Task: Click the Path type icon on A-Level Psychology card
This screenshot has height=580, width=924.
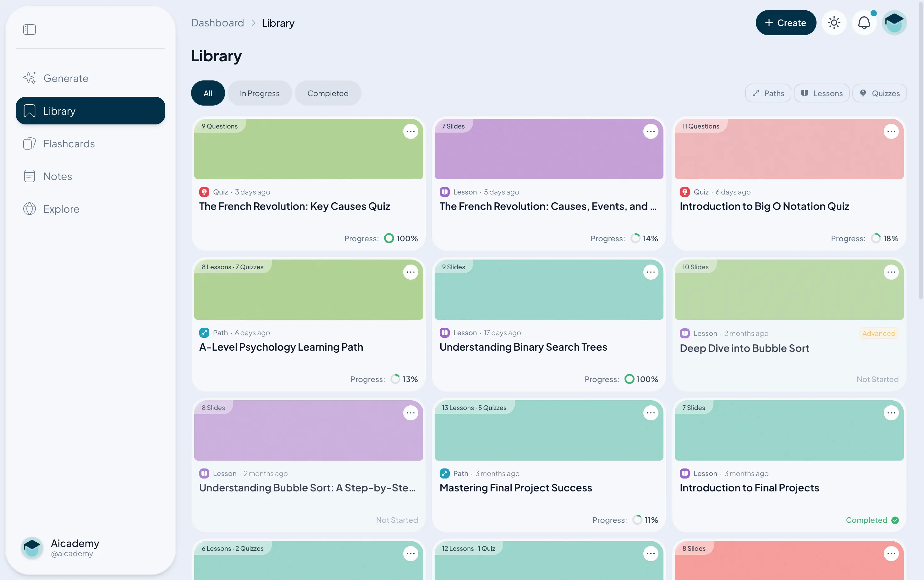Action: pyautogui.click(x=204, y=333)
